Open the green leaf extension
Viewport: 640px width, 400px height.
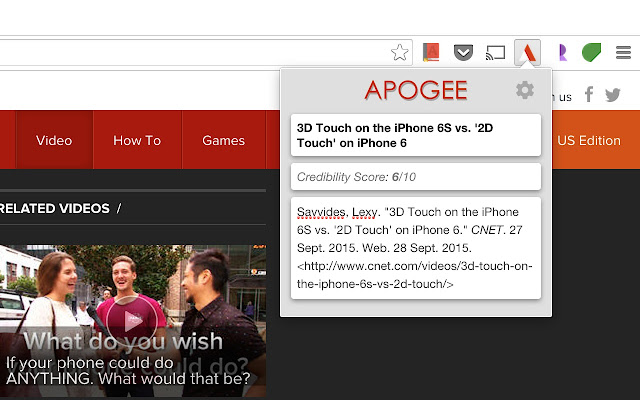coord(591,52)
